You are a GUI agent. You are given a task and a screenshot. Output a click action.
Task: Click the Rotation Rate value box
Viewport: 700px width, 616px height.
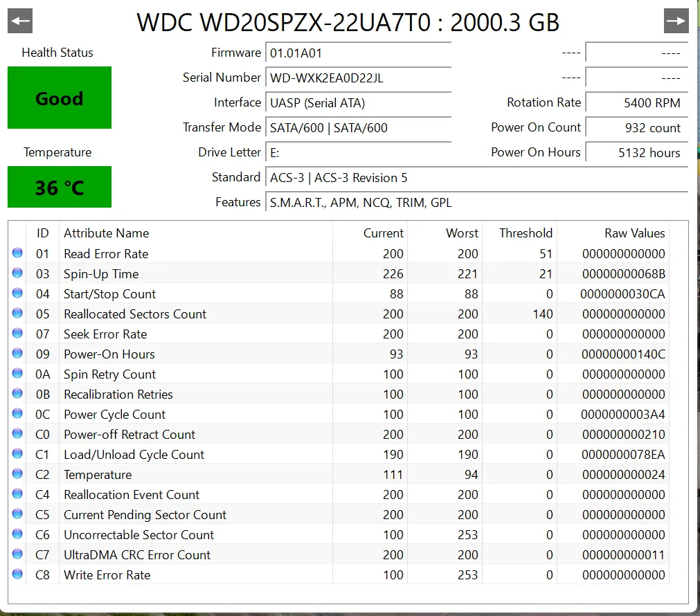(x=636, y=102)
